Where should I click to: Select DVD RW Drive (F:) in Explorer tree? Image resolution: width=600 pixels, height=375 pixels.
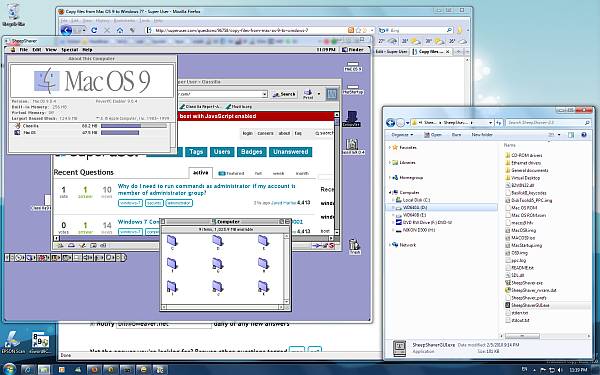point(424,222)
